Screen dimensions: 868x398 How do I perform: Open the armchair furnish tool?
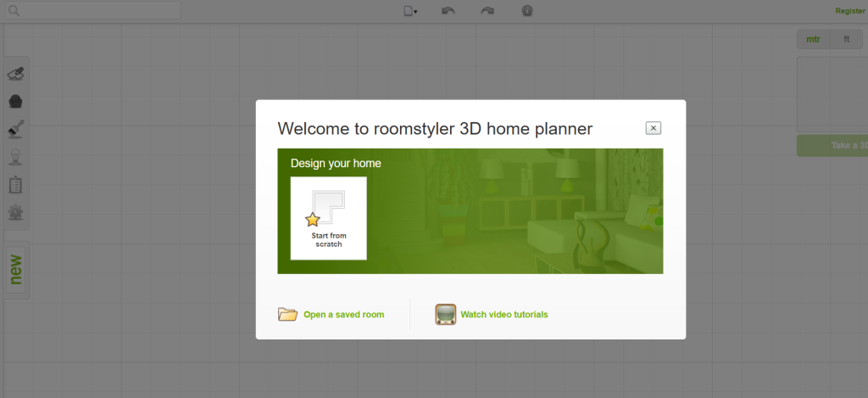coord(15,102)
